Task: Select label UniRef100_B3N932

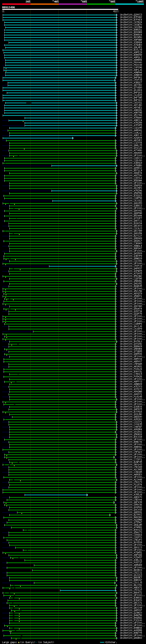Action: 131,597
